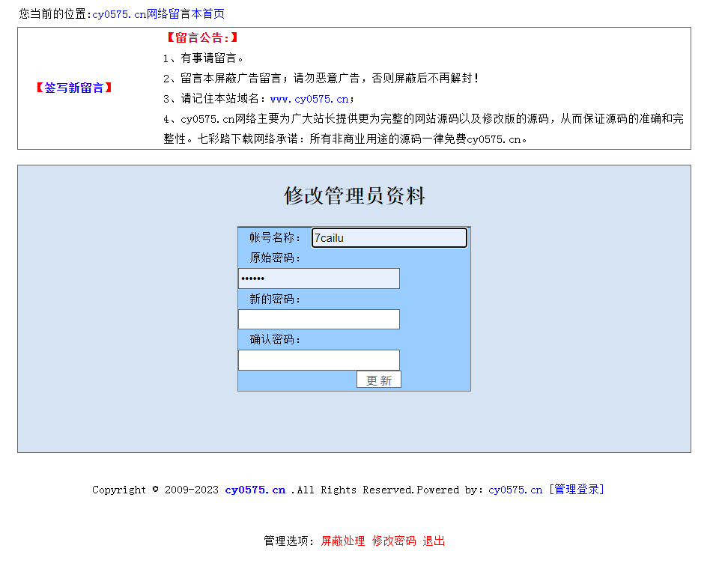
Task: Click the 【签写新留言】 link
Action: click(x=74, y=88)
